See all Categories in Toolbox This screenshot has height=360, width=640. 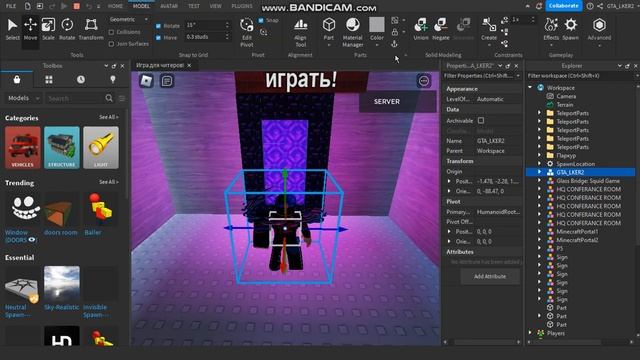(x=109, y=117)
